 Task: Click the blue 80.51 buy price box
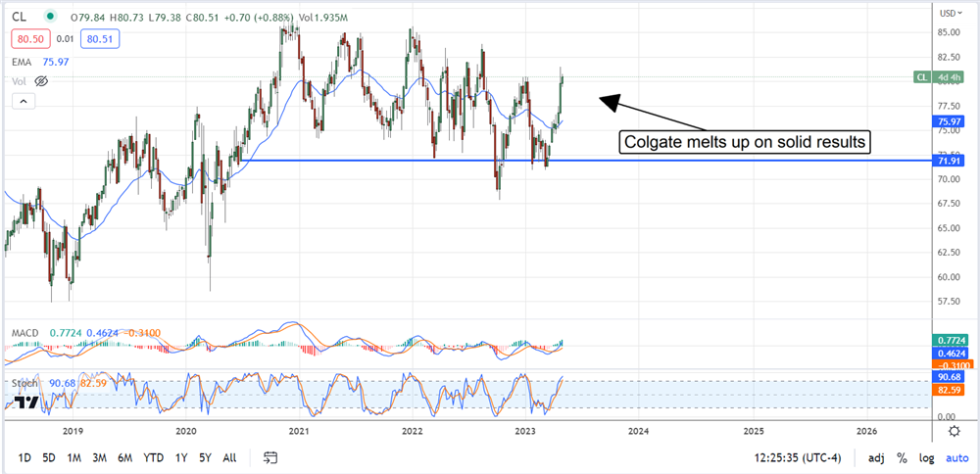(102, 39)
